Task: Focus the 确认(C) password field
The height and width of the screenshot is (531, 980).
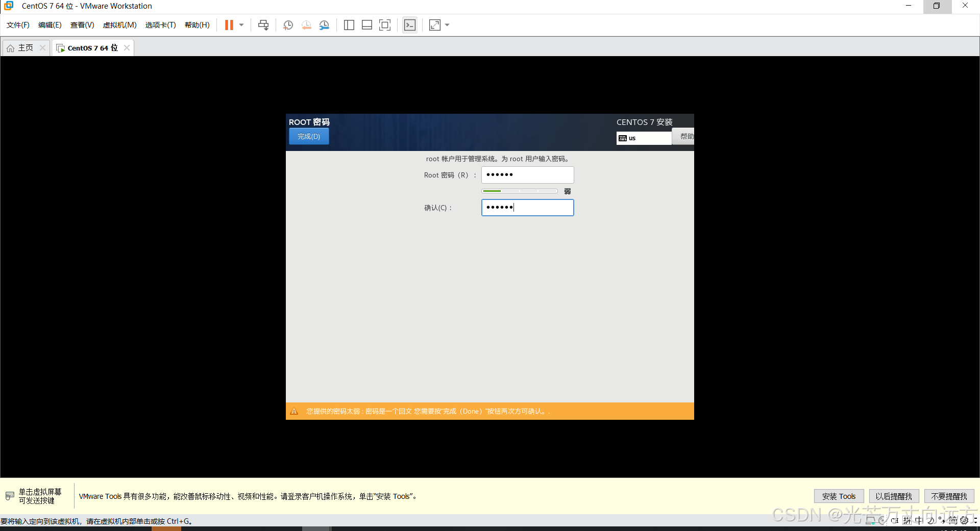Action: point(528,208)
